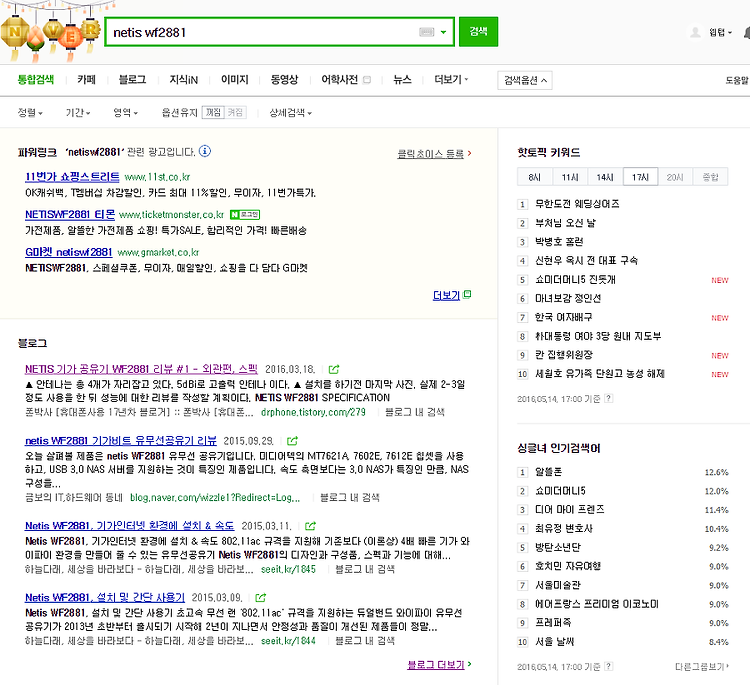750x685 pixels.
Task: Open hot topic keyword 세월호 유가족 단원고 농성 해제
Action: [x=600, y=374]
